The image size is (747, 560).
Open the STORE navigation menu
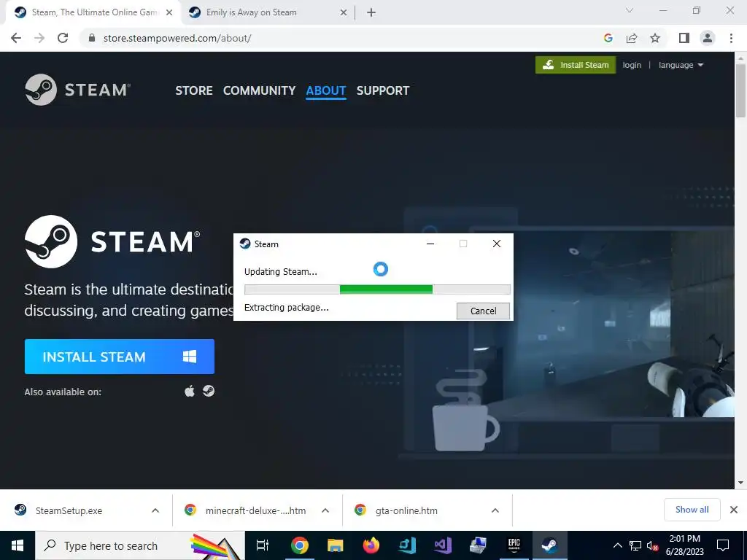coord(194,90)
